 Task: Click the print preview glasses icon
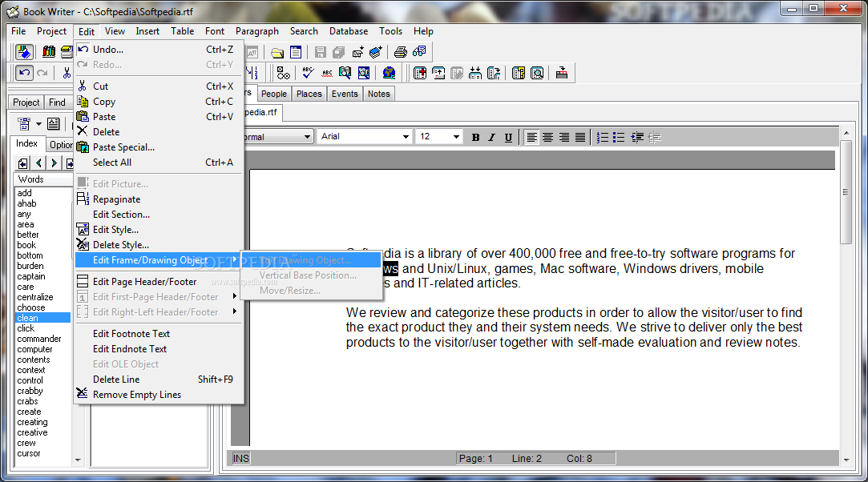[419, 52]
